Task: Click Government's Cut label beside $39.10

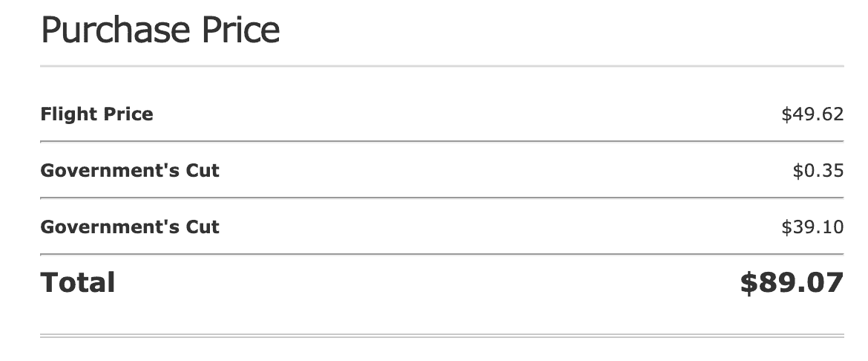Action: tap(130, 227)
